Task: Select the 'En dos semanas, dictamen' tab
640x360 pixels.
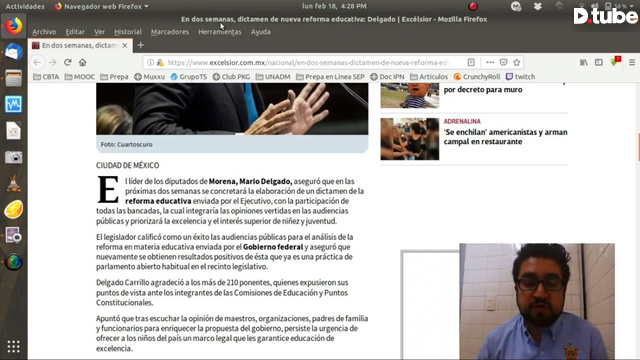Action: pos(80,45)
